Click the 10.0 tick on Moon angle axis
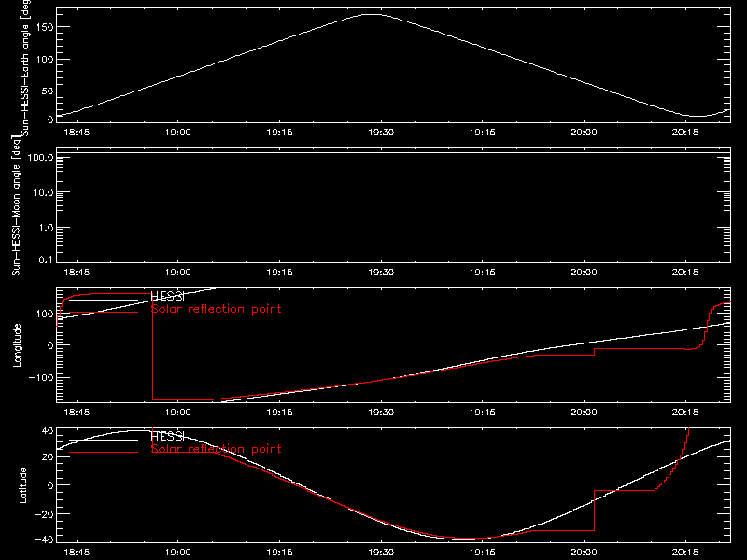Screen dimensions: 747x560 43,192
